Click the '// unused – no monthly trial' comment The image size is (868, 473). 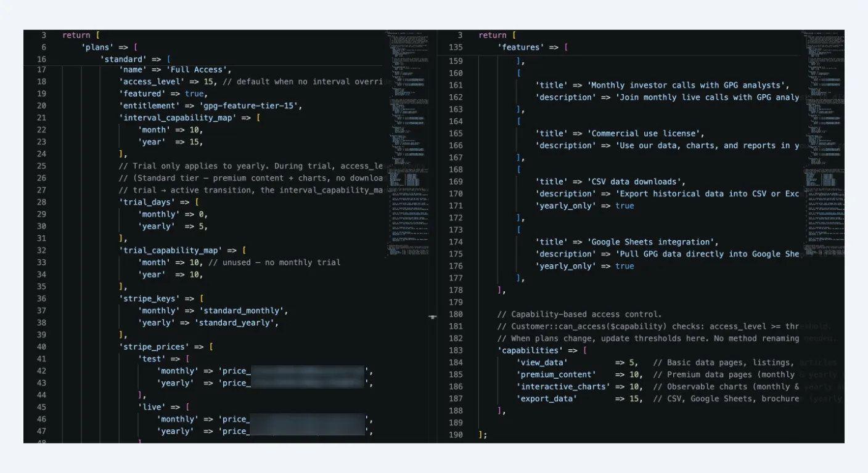[274, 262]
